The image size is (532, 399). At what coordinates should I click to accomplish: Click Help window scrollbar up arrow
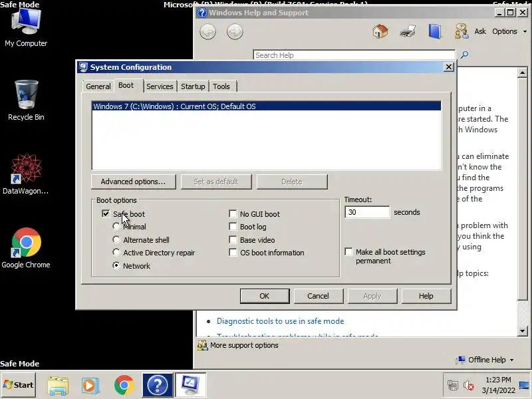tap(523, 72)
